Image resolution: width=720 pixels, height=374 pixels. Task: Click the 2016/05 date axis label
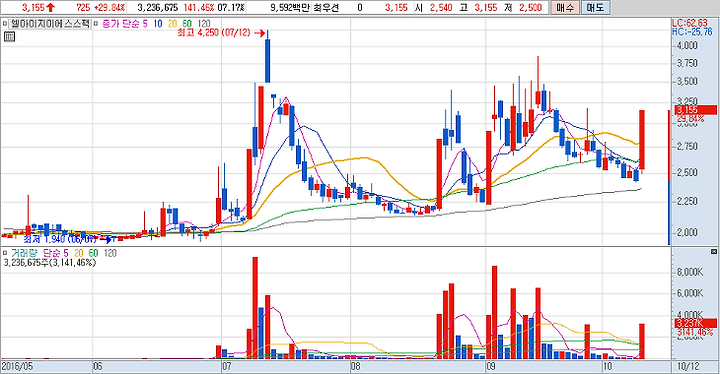tap(18, 367)
